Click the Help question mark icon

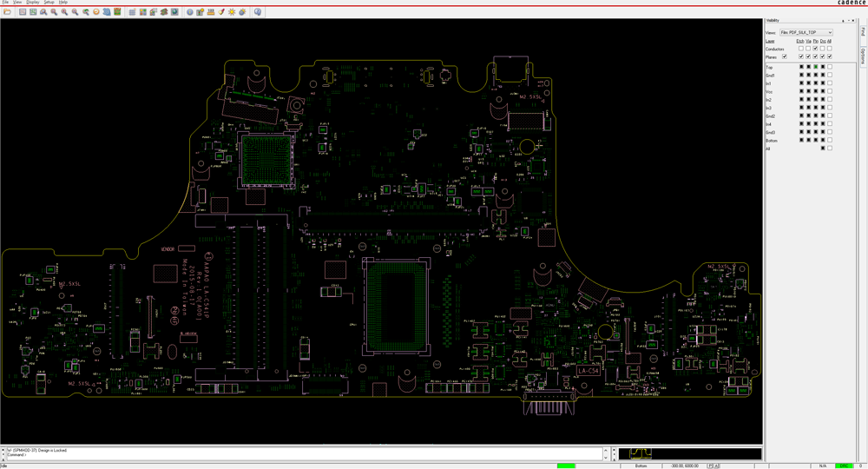(258, 11)
